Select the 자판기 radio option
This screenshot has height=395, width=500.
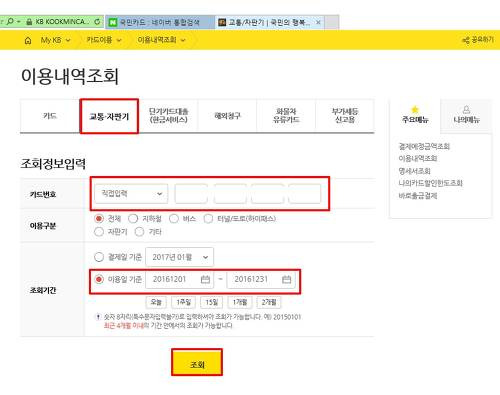coord(99,232)
